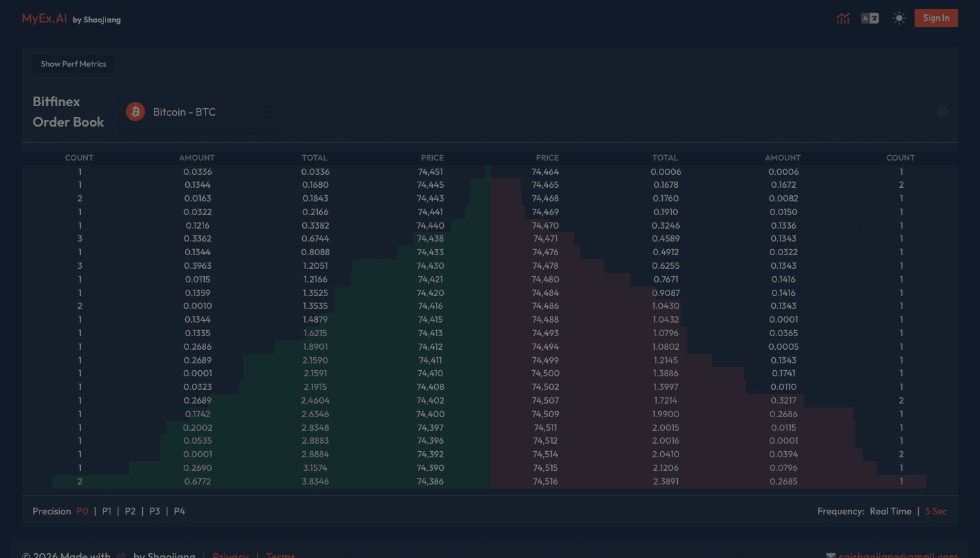This screenshot has width=980, height=558.
Task: Select the bid amount 0.3963
Action: [197, 266]
